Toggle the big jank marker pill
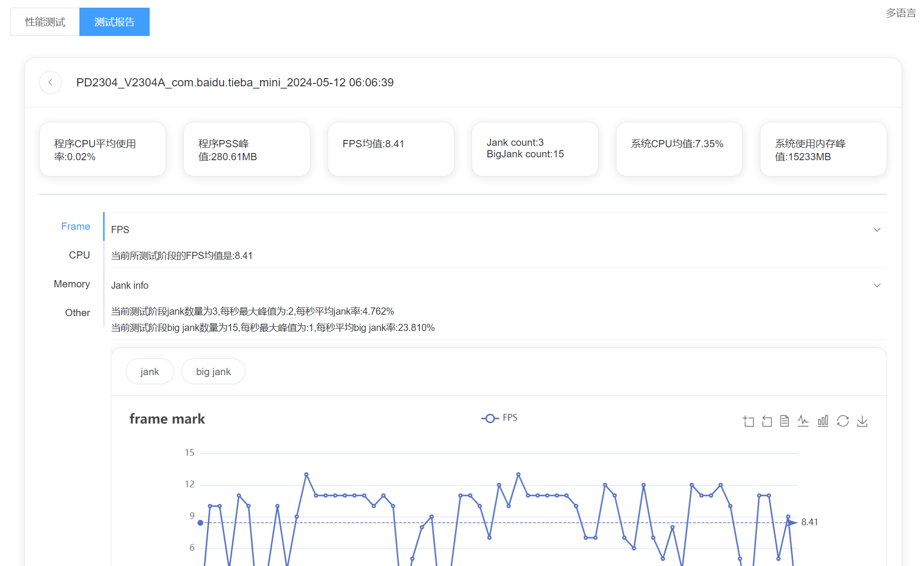Image resolution: width=924 pixels, height=566 pixels. 213,372
